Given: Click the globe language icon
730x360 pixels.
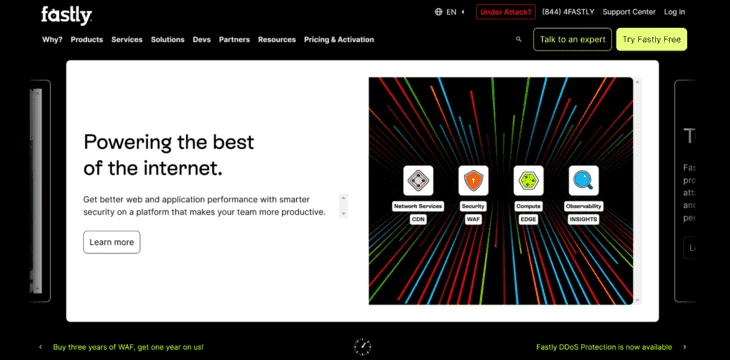Looking at the screenshot, I should point(438,12).
